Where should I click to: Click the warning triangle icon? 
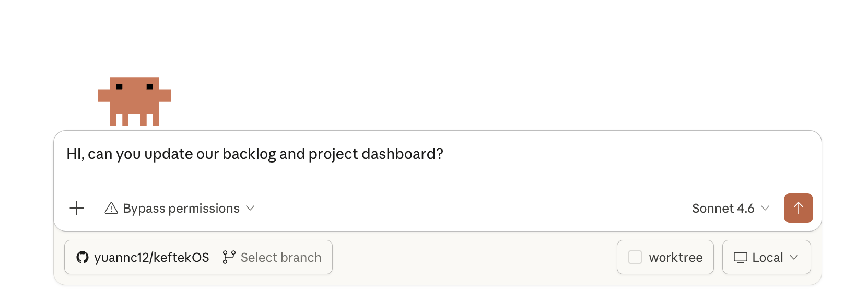111,209
